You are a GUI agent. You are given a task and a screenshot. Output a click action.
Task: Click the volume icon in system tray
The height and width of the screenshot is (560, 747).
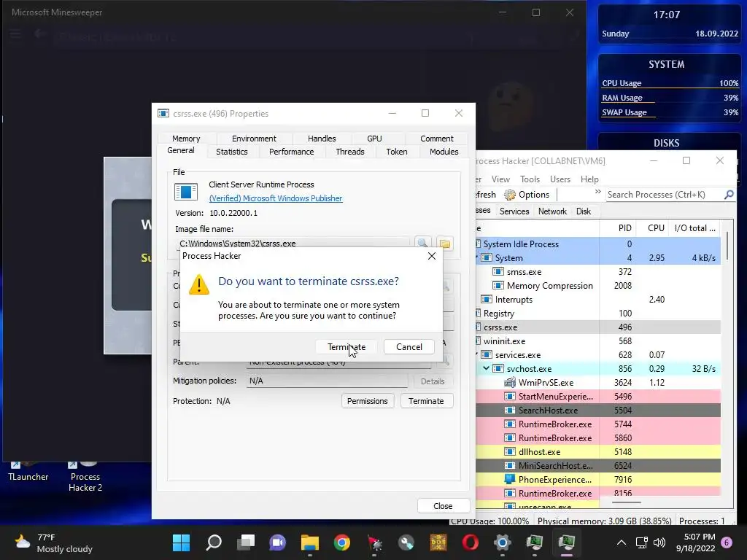(659, 542)
